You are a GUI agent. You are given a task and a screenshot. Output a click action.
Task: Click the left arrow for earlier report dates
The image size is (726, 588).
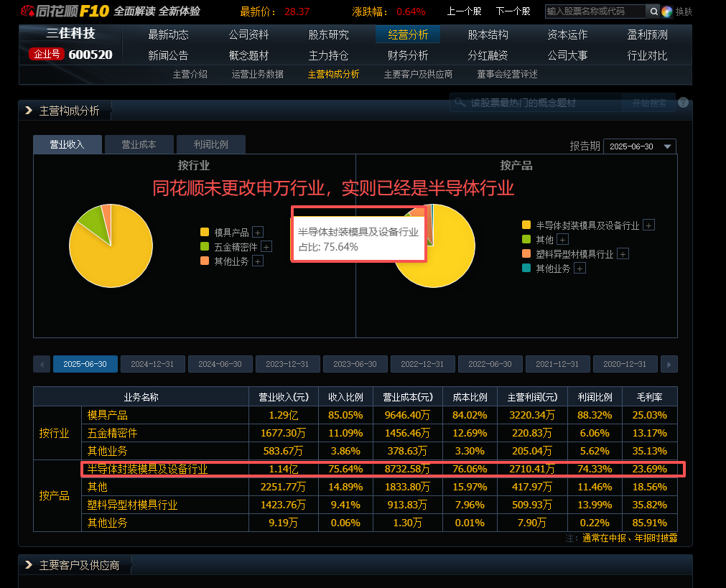click(42, 364)
